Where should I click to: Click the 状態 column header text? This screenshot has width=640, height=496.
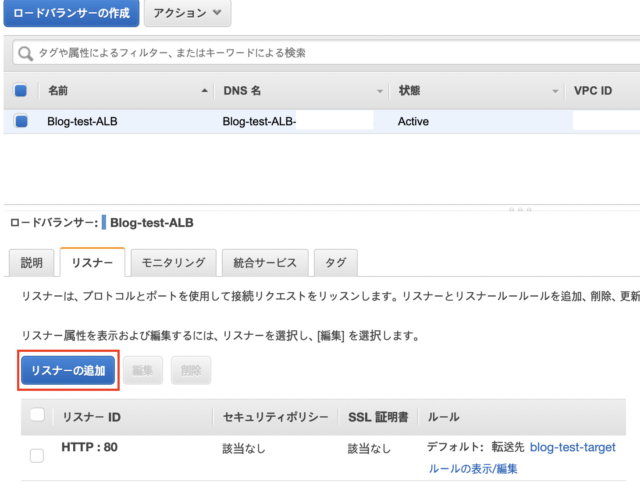tap(409, 91)
